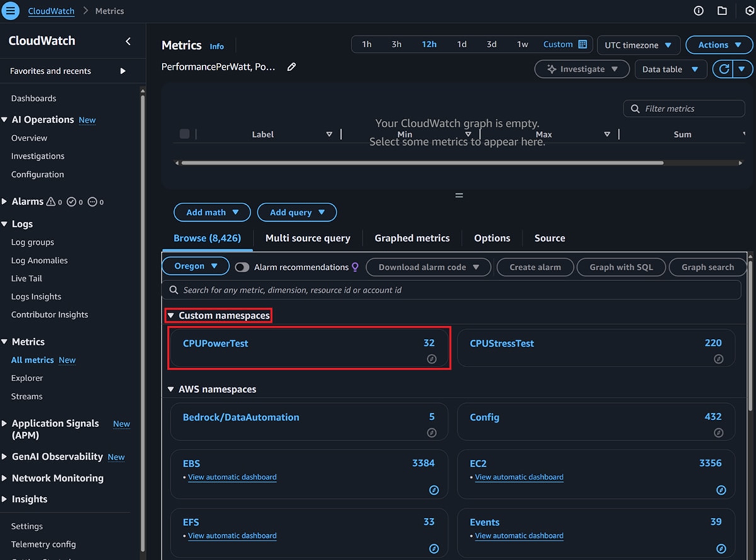
Task: Switch to the Graphed metrics tab
Action: [412, 237]
